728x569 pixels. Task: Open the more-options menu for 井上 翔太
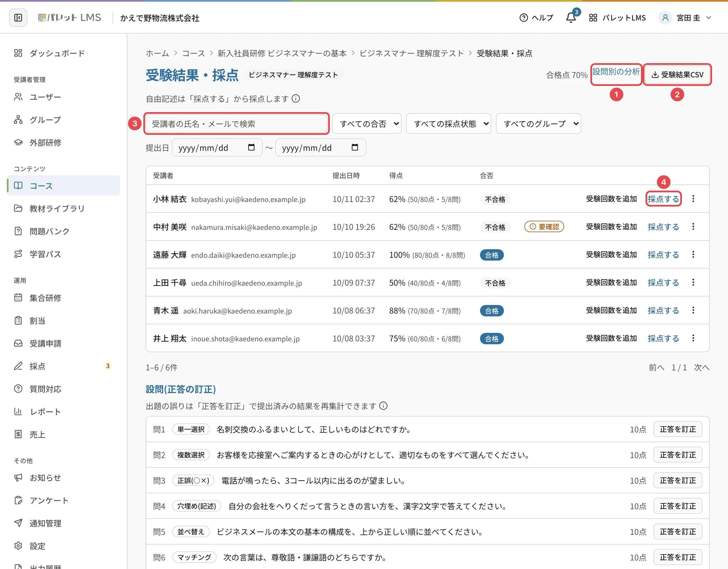click(693, 338)
